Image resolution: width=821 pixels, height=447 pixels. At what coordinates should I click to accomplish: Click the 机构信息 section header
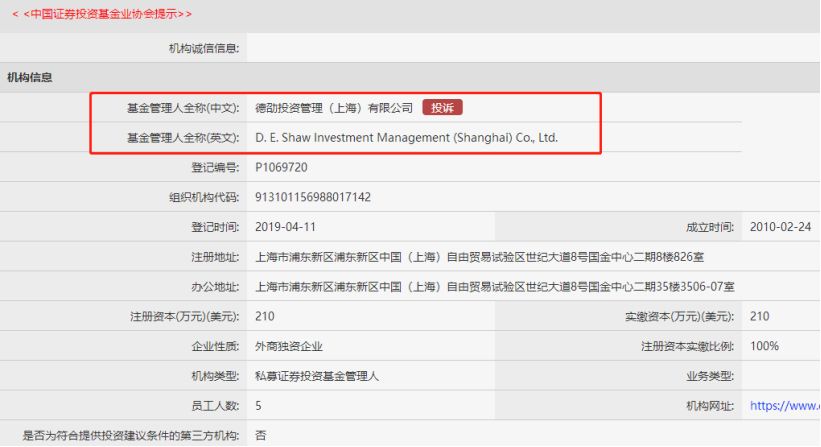click(30, 77)
